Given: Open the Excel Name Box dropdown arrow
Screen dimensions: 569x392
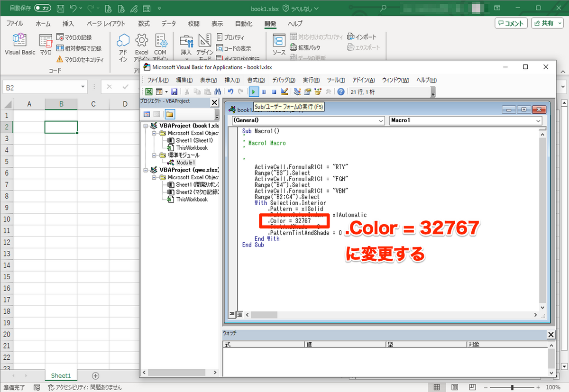Looking at the screenshot, I should click(83, 87).
